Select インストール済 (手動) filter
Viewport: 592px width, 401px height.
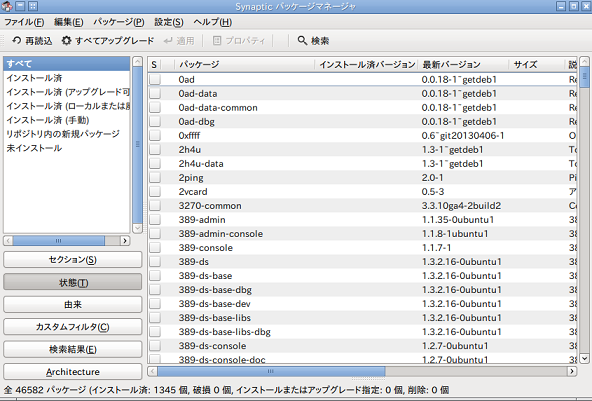click(66, 120)
